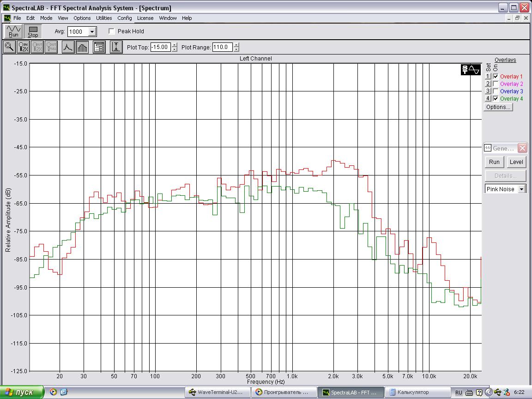Zoom out 2X on the spectrum
Image resolution: width=532 pixels, height=399 pixels.
[x=37, y=47]
